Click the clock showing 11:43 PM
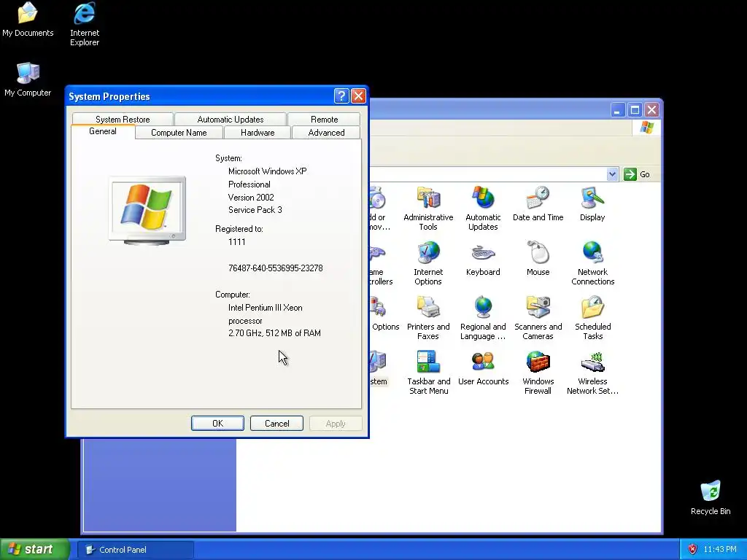 coord(719,550)
